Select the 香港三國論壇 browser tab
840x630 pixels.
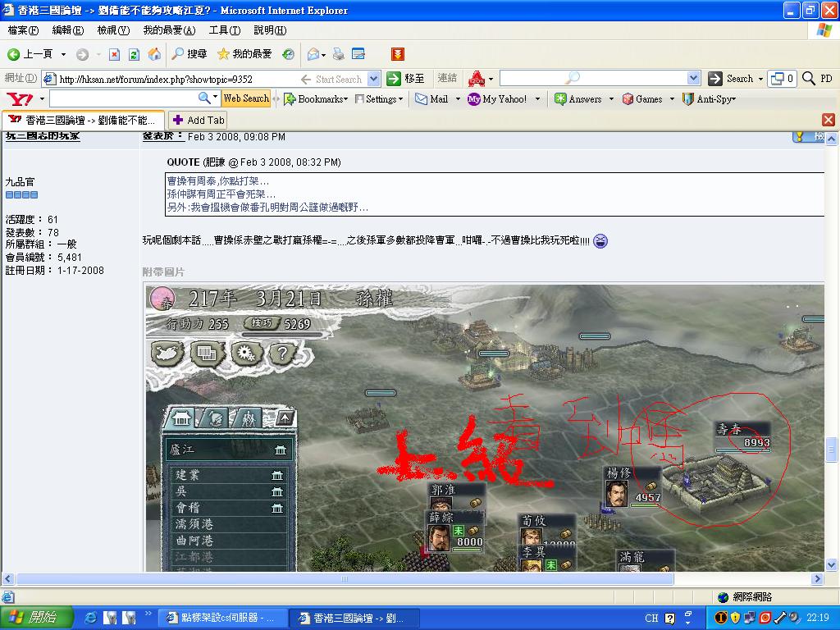click(83, 120)
